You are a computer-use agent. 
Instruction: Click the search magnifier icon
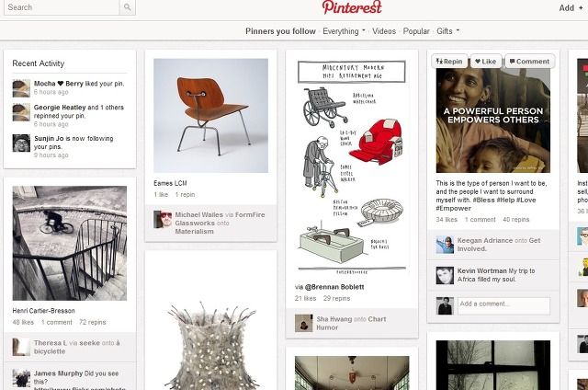click(x=127, y=7)
